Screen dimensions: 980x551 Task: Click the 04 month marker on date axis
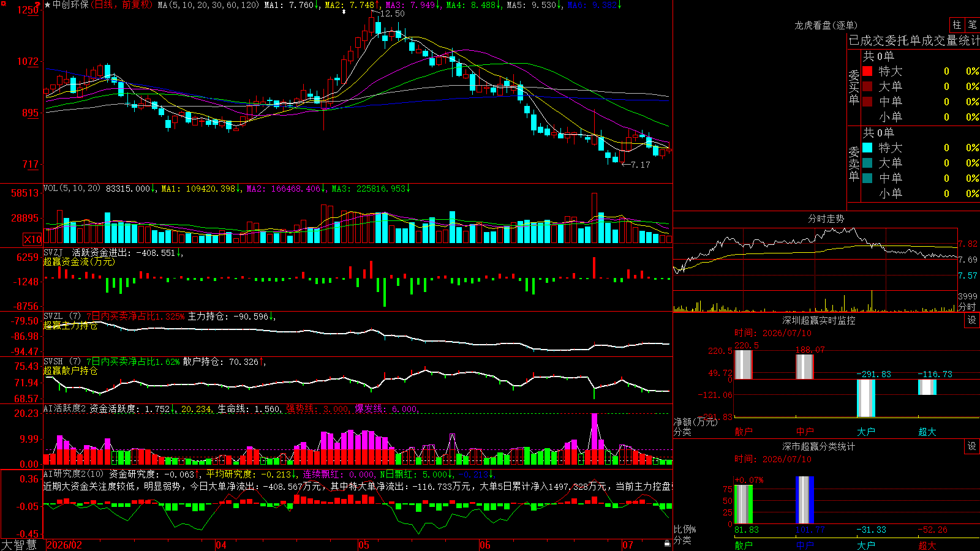(x=221, y=545)
